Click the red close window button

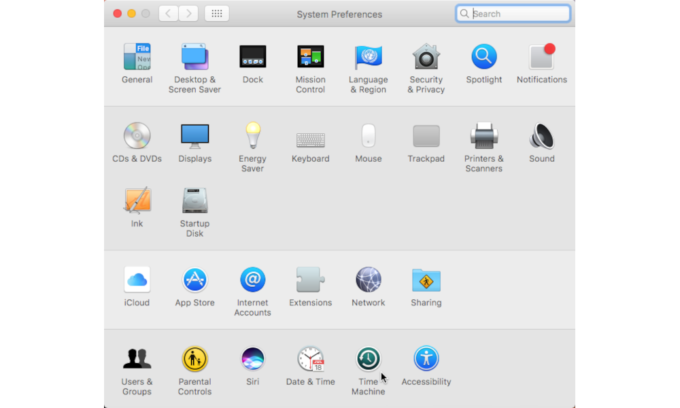pyautogui.click(x=117, y=13)
